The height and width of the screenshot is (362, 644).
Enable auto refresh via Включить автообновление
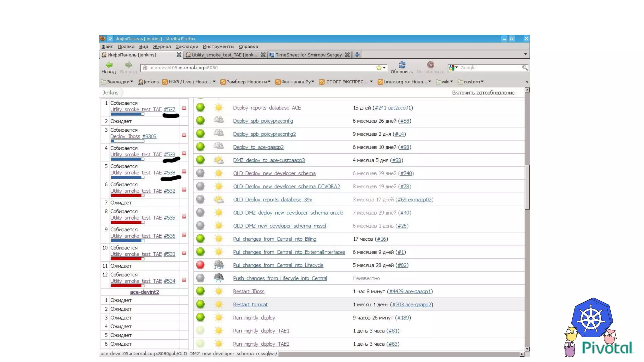pyautogui.click(x=483, y=93)
